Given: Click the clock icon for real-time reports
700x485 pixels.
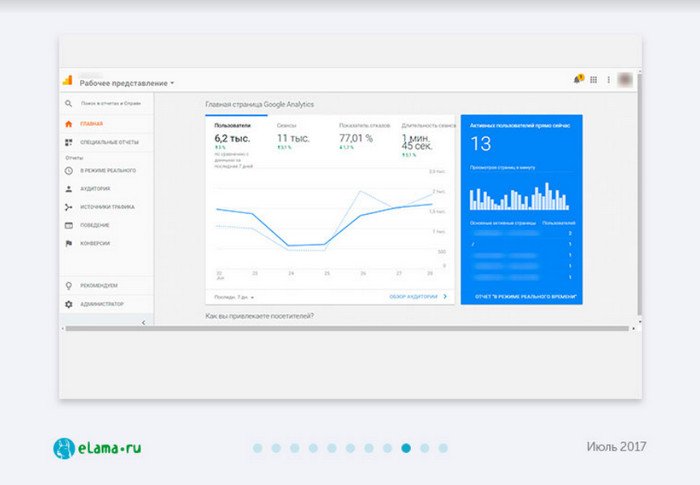Looking at the screenshot, I should click(68, 171).
